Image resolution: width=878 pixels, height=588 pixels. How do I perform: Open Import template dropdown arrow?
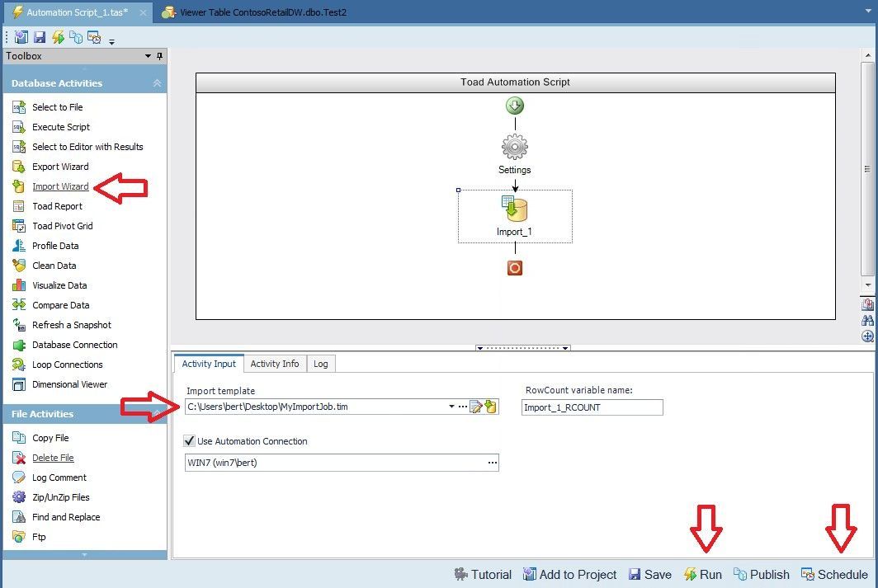(x=451, y=407)
